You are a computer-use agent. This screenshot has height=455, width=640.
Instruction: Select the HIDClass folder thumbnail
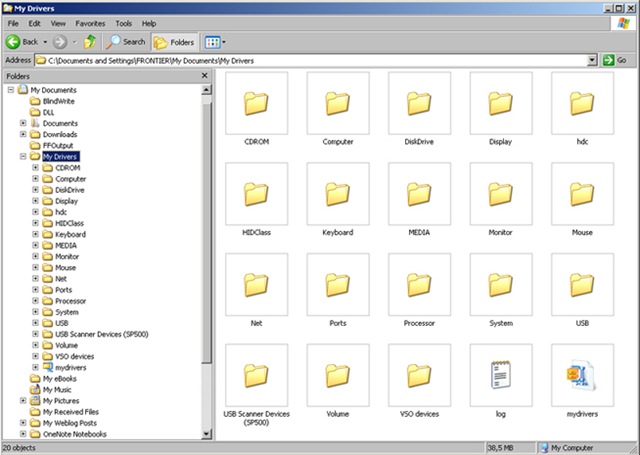tap(256, 194)
